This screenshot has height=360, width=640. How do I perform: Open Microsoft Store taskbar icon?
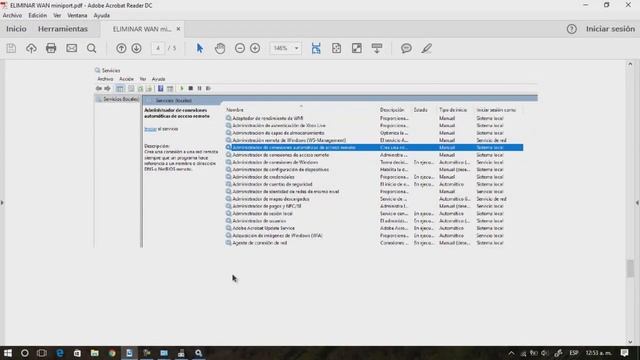click(x=77, y=353)
